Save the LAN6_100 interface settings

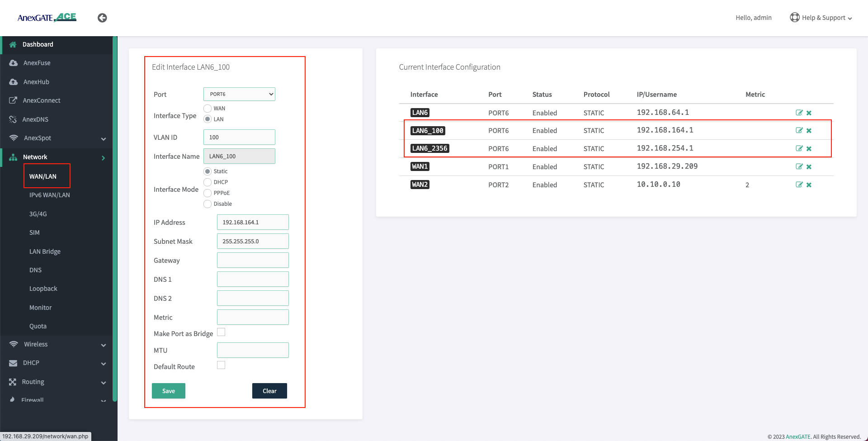(x=168, y=390)
